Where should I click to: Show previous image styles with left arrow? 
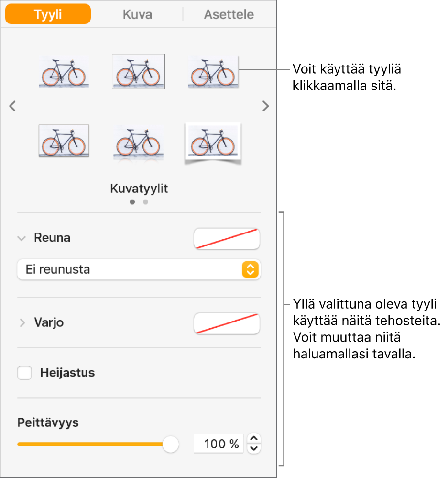[x=12, y=106]
